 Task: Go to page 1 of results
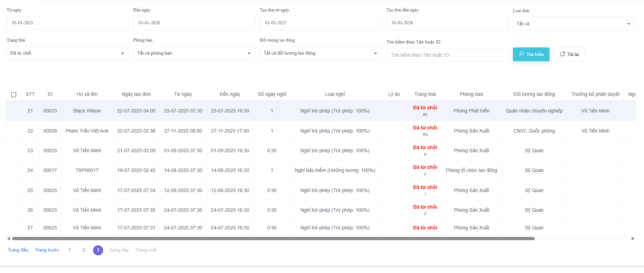point(70,250)
